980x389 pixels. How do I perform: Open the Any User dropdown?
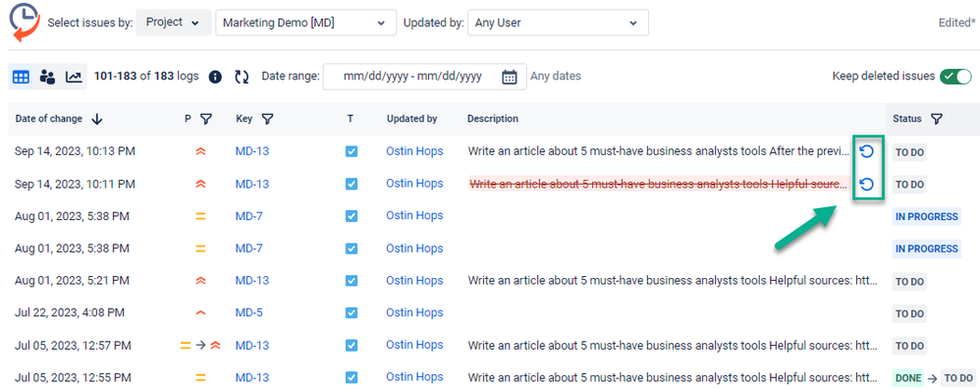pos(558,23)
